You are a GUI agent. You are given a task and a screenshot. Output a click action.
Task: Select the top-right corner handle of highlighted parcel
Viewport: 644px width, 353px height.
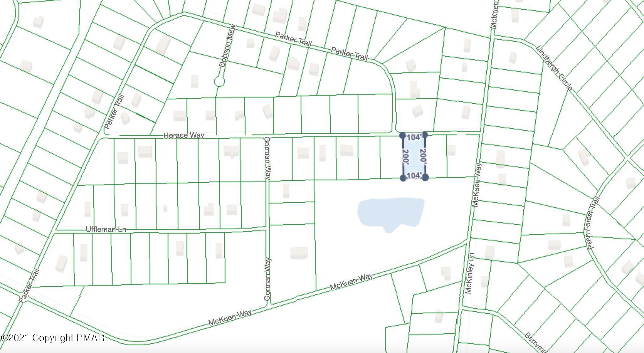coord(425,135)
